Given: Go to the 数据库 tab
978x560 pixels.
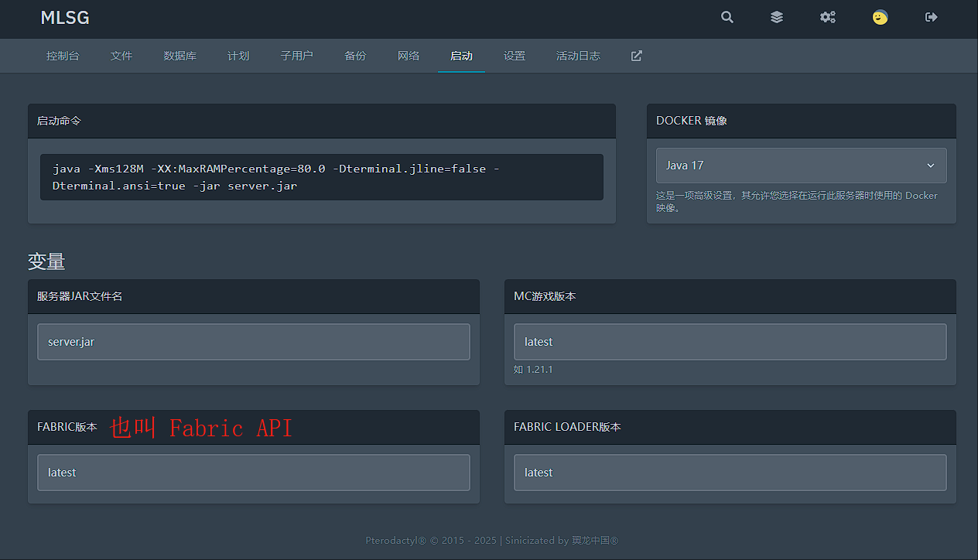Looking at the screenshot, I should [x=180, y=56].
